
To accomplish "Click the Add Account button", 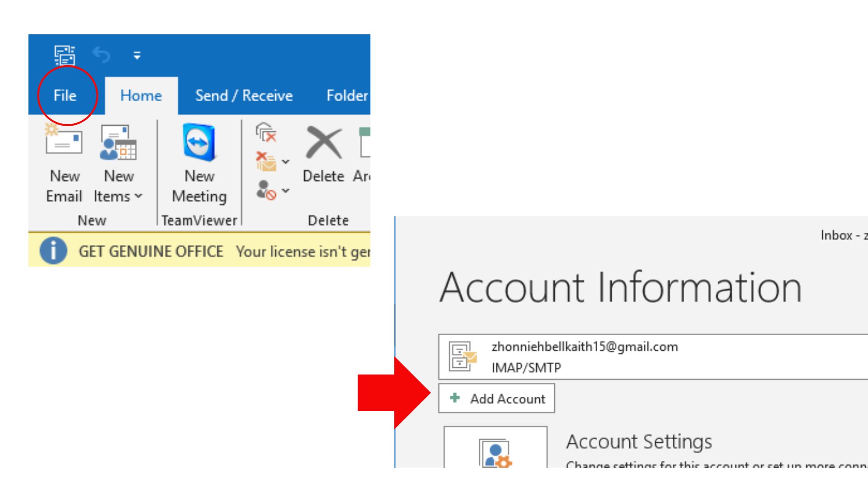I will pyautogui.click(x=496, y=398).
